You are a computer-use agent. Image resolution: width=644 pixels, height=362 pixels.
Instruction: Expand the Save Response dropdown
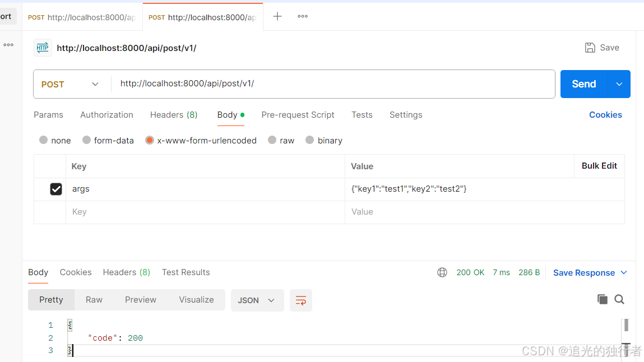click(624, 272)
